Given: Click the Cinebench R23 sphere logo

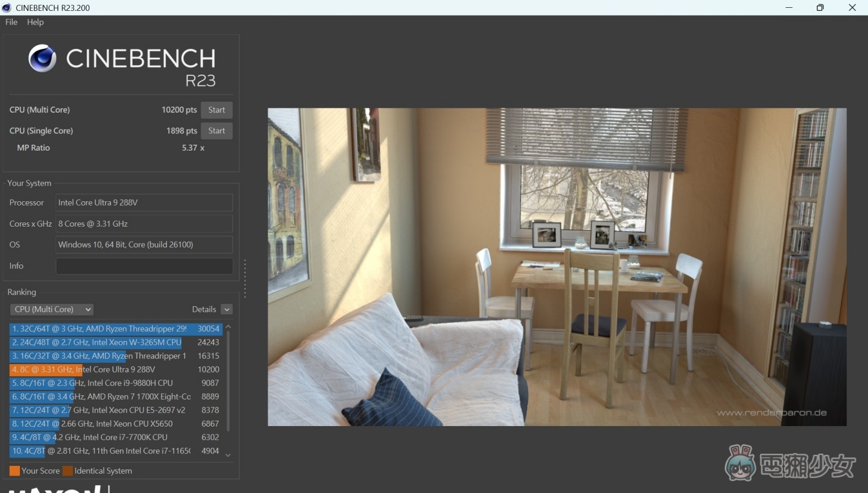Looking at the screenshot, I should (x=42, y=58).
